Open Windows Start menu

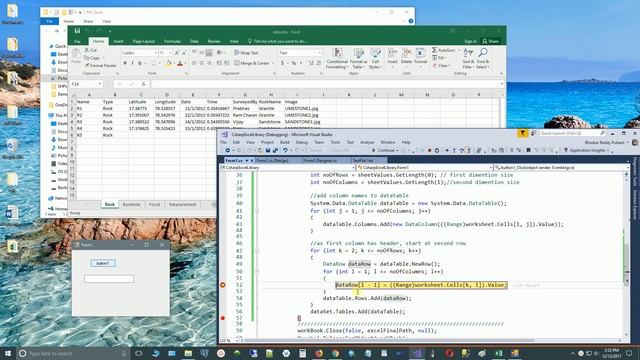[8, 353]
